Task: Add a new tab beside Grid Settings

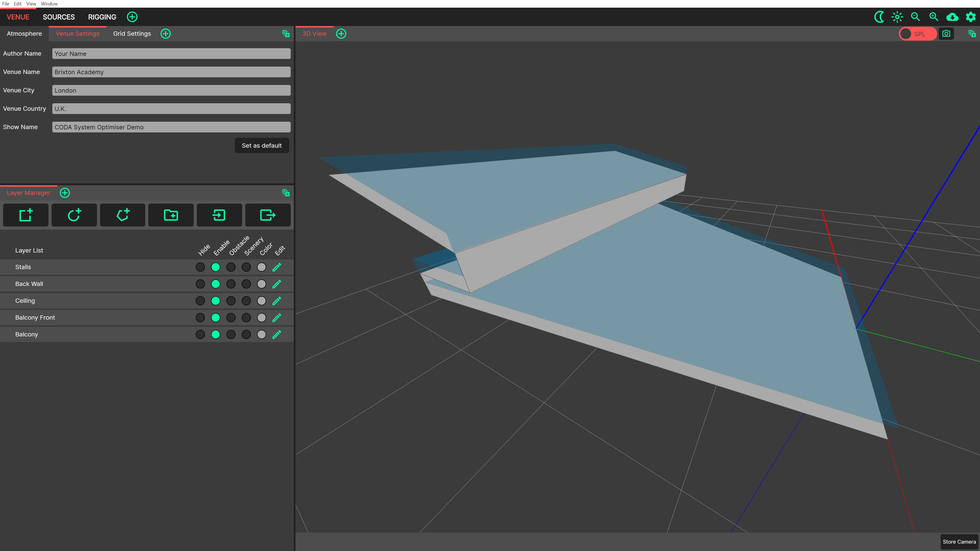Action: [165, 34]
